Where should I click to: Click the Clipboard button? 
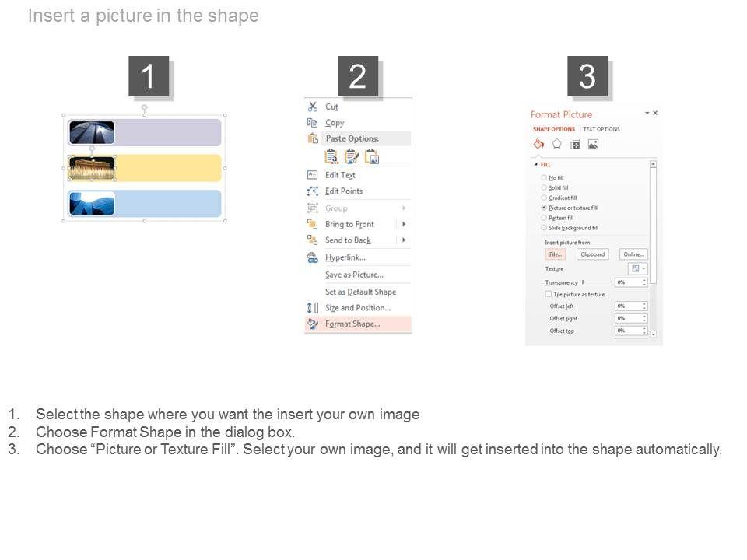pyautogui.click(x=592, y=254)
